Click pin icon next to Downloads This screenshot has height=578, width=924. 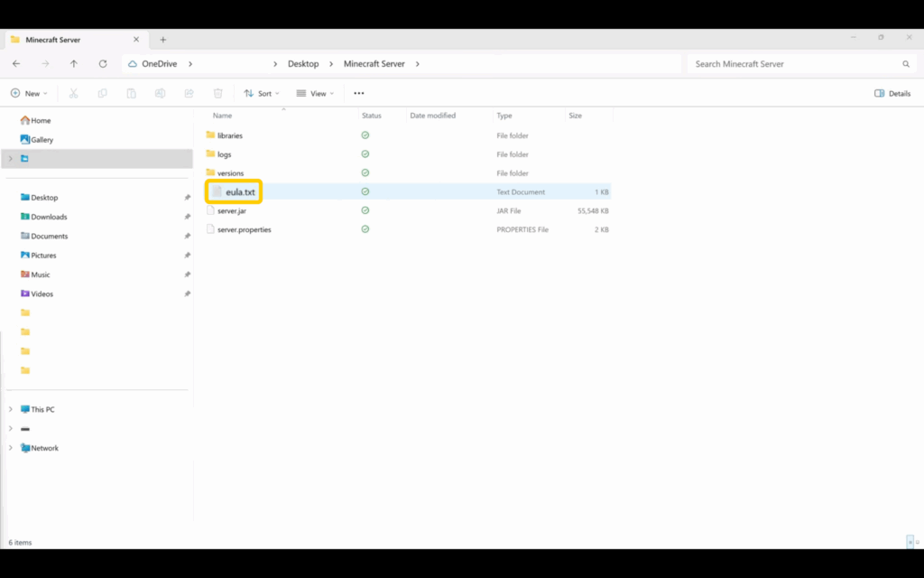point(188,217)
